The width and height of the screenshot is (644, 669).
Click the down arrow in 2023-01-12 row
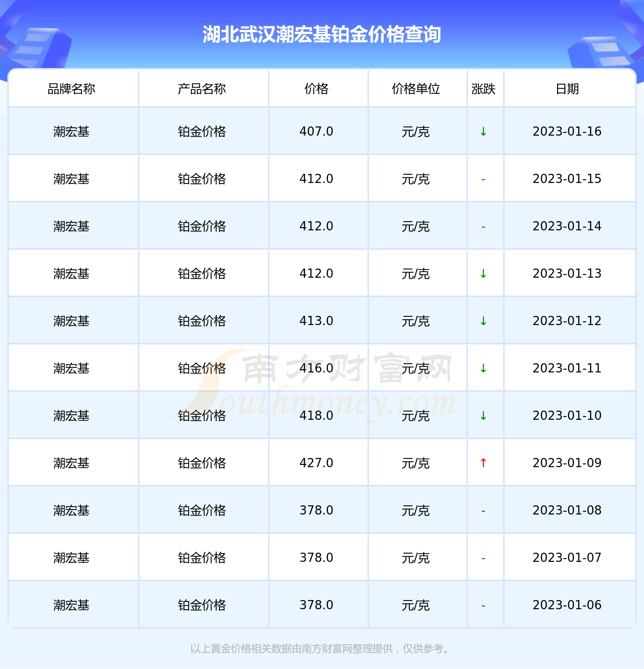coord(483,321)
